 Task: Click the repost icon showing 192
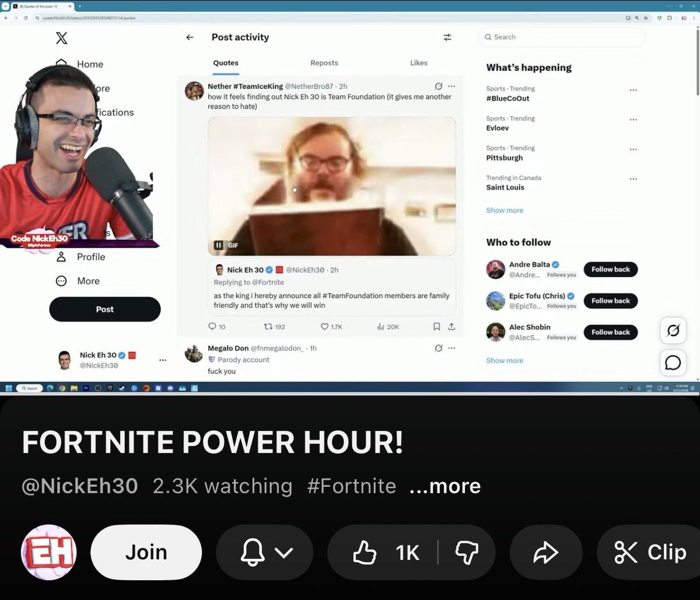coord(268,327)
